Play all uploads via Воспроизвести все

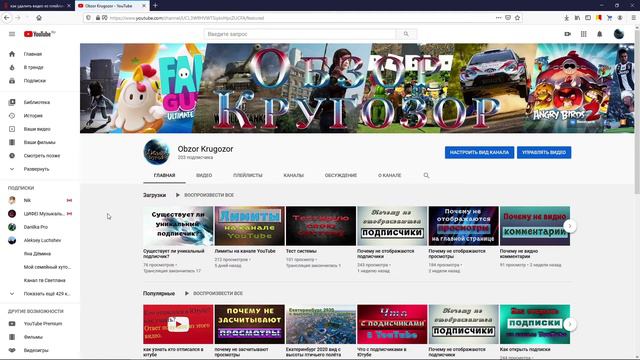pos(205,195)
